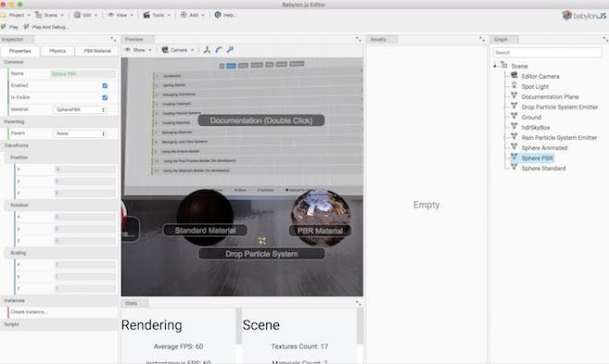Click Create Instance button

tap(29, 312)
